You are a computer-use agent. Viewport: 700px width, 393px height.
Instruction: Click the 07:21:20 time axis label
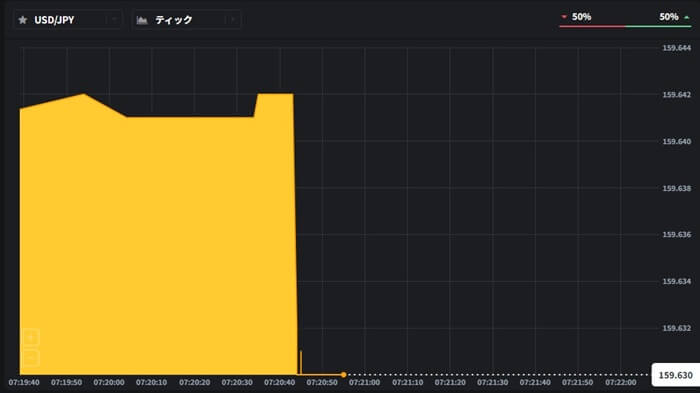coord(450,383)
